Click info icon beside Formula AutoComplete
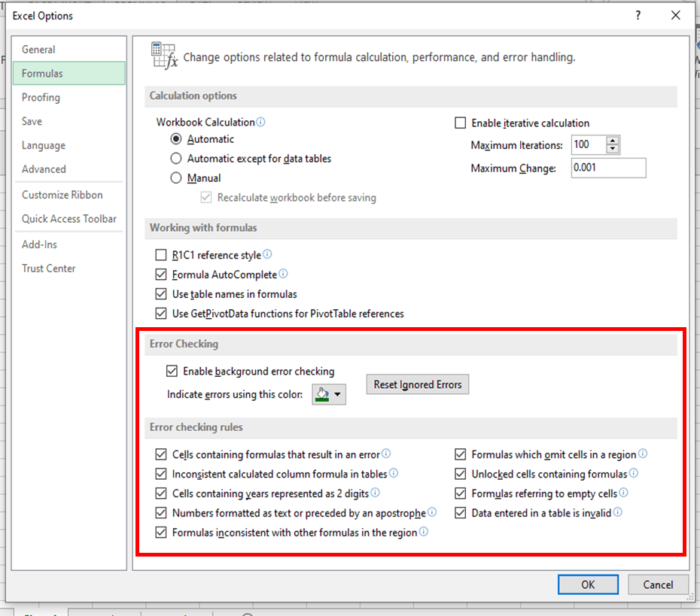This screenshot has height=616, width=700. point(283,274)
